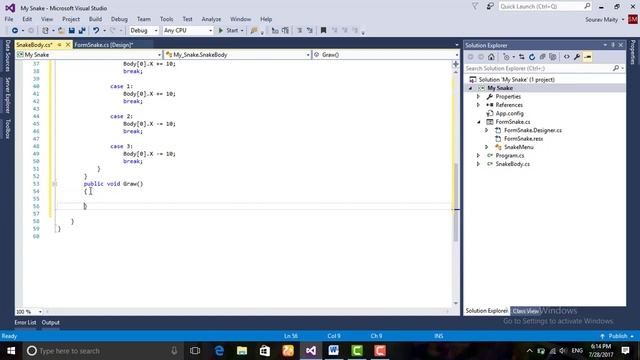Focus the Search Solution Explorer field

point(544,69)
